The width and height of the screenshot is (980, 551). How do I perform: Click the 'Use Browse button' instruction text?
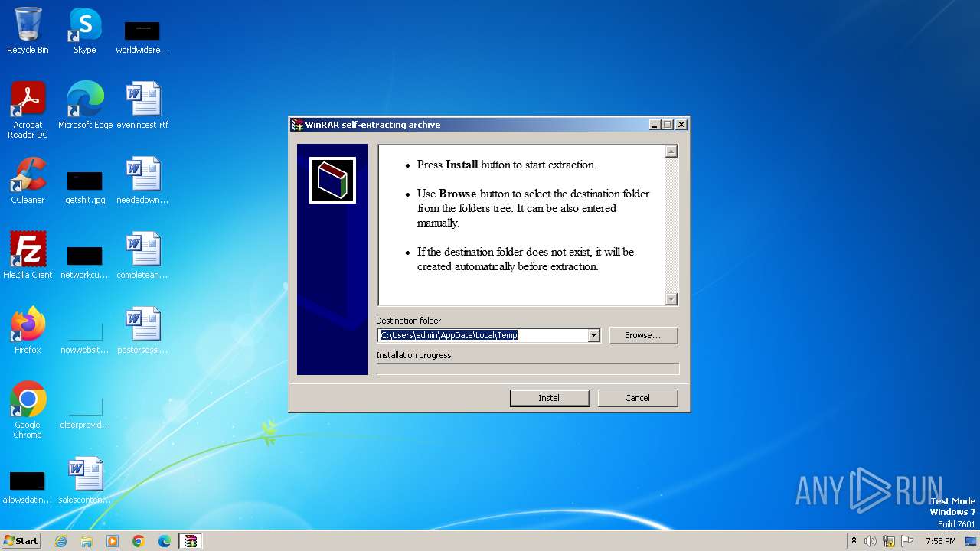[x=533, y=208]
